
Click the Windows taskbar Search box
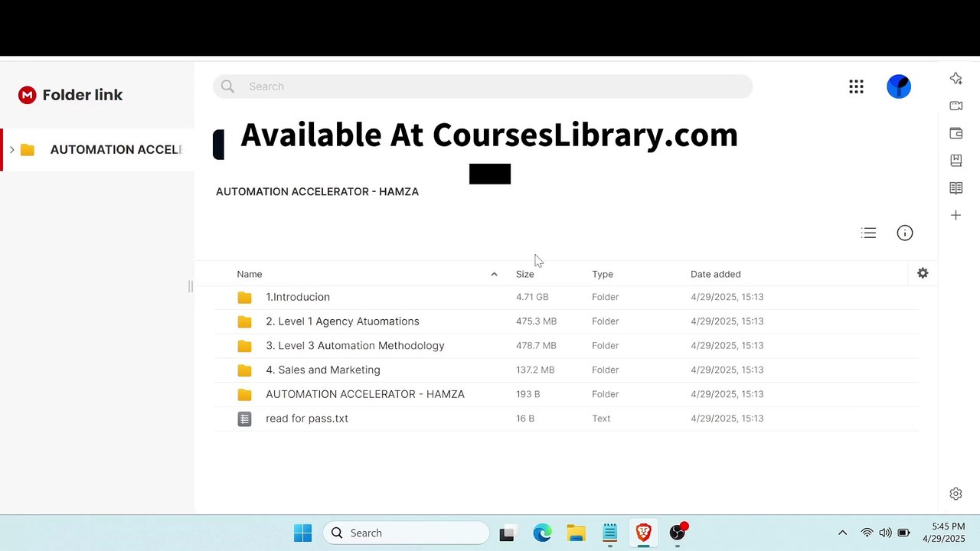click(x=406, y=533)
